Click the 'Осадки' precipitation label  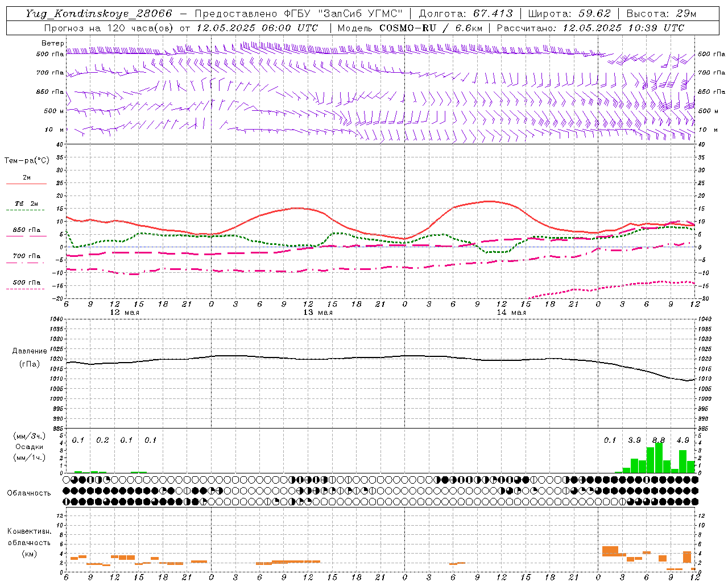click(x=30, y=447)
